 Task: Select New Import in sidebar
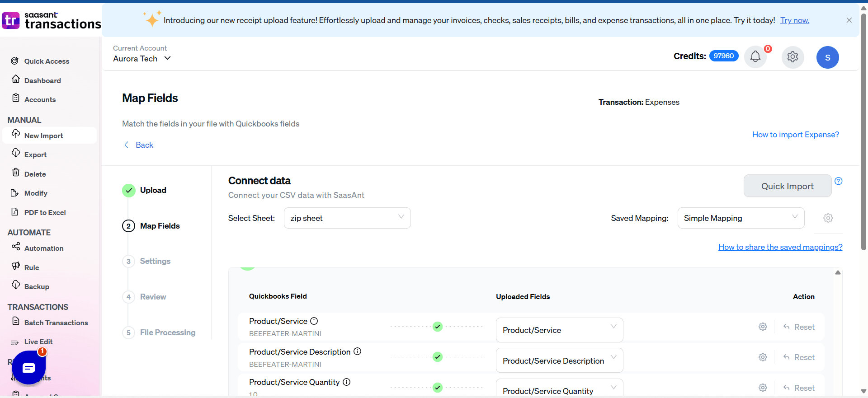[x=50, y=136]
